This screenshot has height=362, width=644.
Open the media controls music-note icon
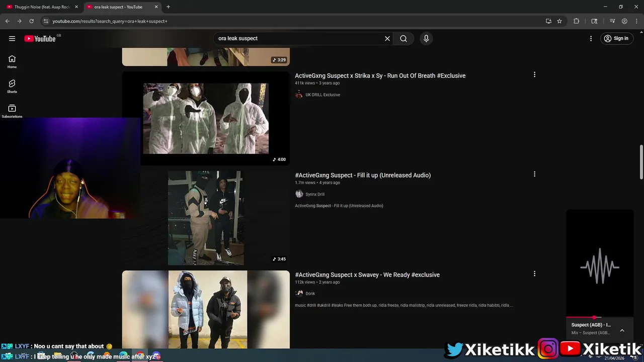click(612, 21)
